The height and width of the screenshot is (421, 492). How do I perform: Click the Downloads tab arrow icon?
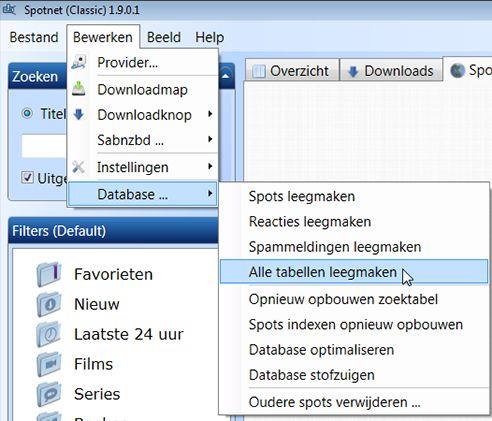(x=353, y=71)
